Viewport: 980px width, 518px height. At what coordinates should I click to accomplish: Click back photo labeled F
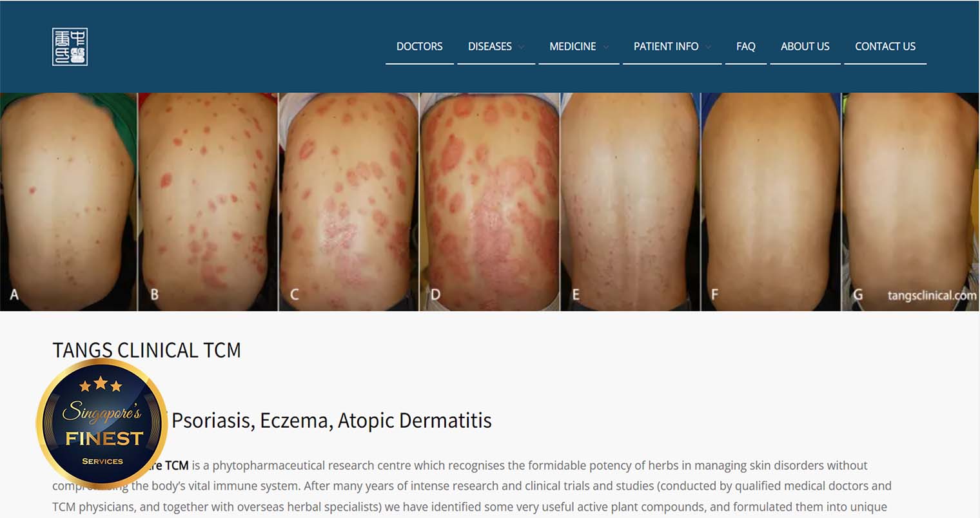point(770,202)
